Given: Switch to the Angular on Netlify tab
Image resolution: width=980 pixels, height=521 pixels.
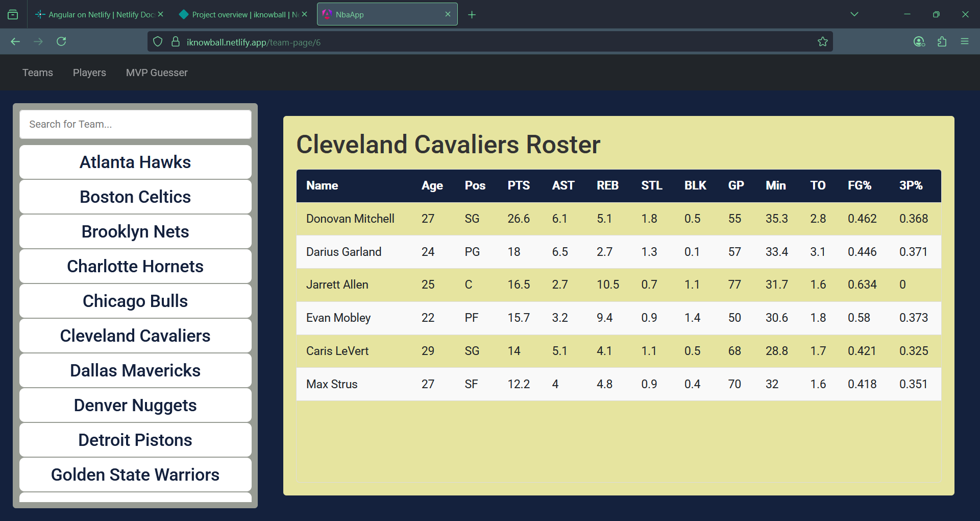Looking at the screenshot, I should (x=97, y=14).
